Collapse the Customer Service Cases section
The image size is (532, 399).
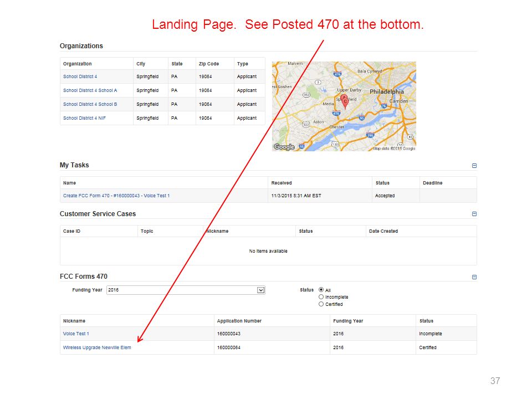(x=474, y=214)
